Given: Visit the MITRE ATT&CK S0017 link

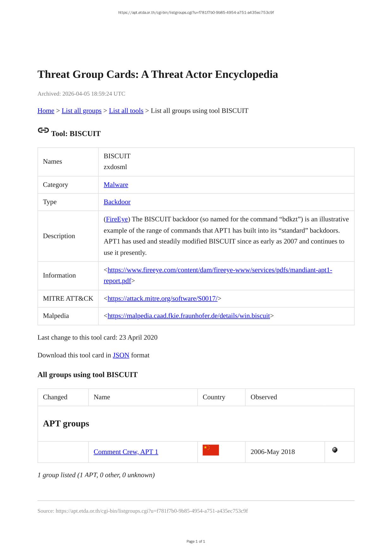Looking at the screenshot, I should pyautogui.click(x=162, y=298).
